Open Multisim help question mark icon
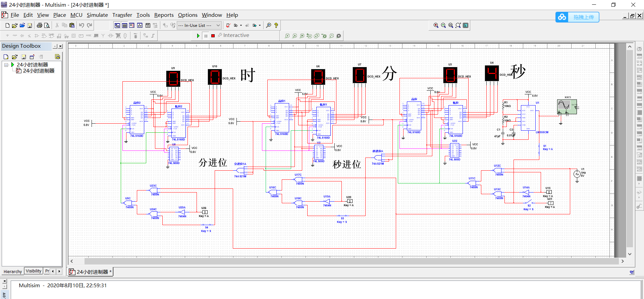The height and width of the screenshot is (299, 644). [x=276, y=25]
